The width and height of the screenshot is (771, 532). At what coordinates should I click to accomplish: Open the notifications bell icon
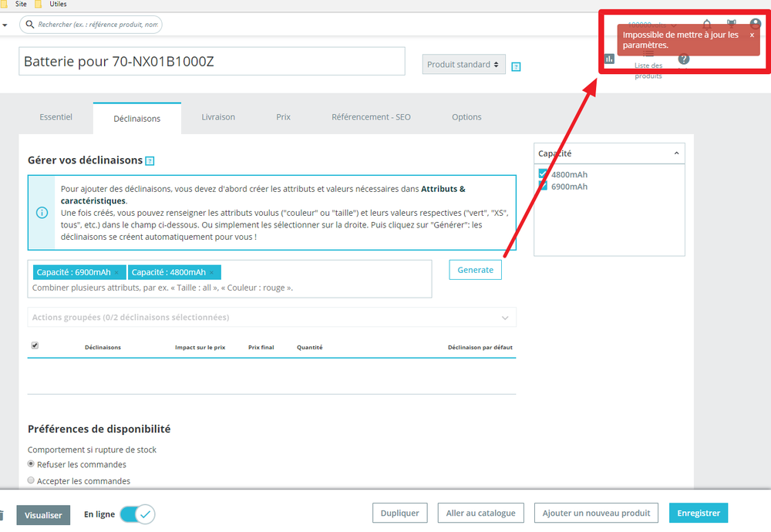pos(706,24)
